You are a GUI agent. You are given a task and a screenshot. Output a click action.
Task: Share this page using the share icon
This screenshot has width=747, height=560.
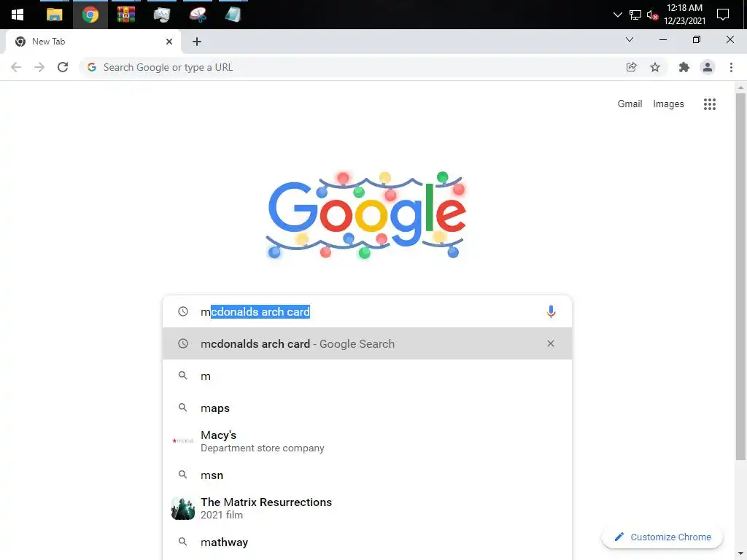tap(631, 67)
